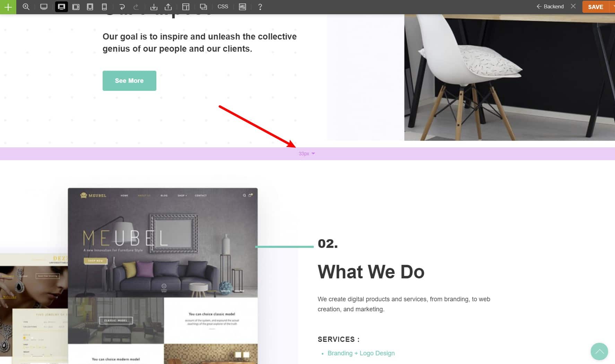Viewport: 615px width, 364px height.
Task: Undo the last change
Action: (122, 7)
